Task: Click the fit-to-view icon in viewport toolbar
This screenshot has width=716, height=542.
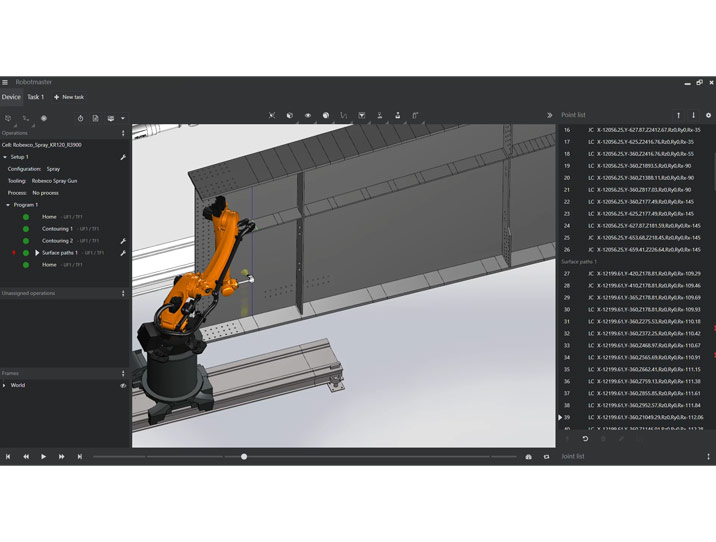Action: click(272, 116)
